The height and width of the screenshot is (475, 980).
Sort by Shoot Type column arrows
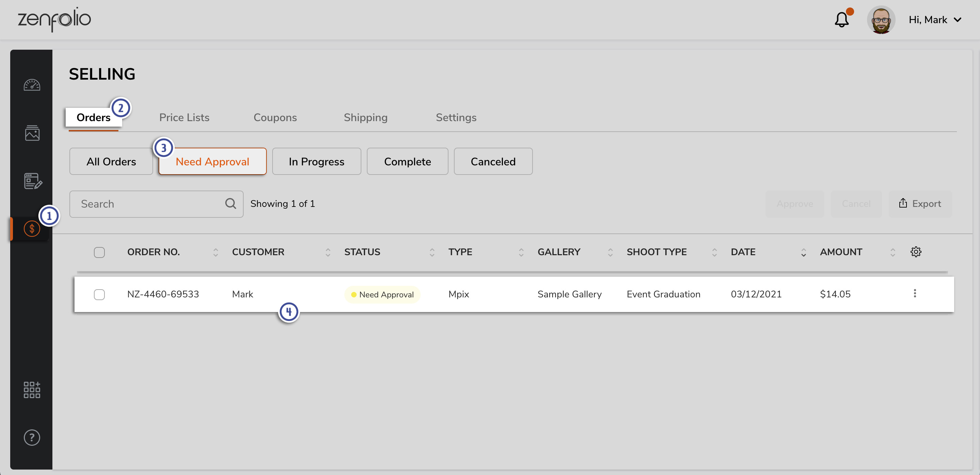714,252
